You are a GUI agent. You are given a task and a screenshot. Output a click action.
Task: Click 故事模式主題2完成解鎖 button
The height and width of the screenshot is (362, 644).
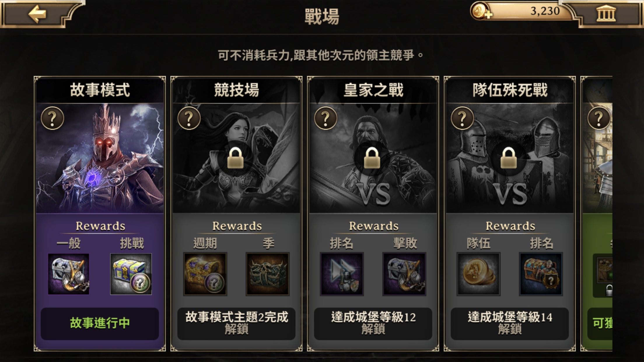(x=236, y=323)
